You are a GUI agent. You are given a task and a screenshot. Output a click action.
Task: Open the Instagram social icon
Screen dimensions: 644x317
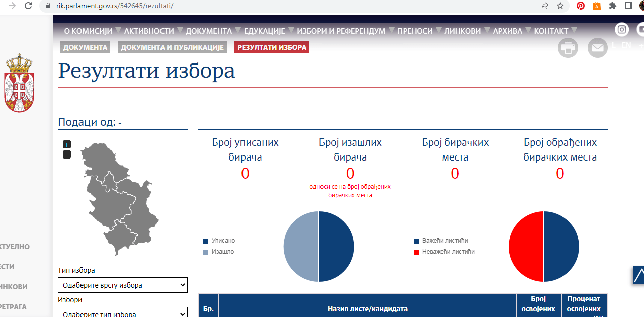[x=622, y=29]
